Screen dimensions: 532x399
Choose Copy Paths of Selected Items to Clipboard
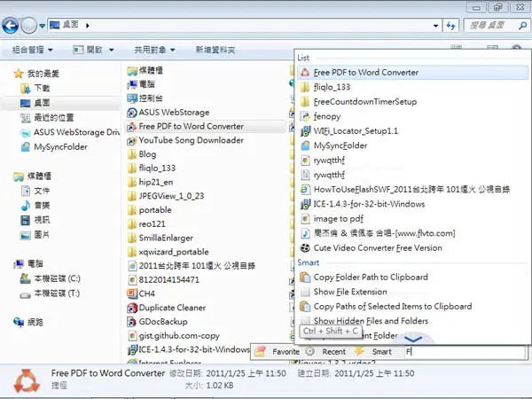(412, 307)
